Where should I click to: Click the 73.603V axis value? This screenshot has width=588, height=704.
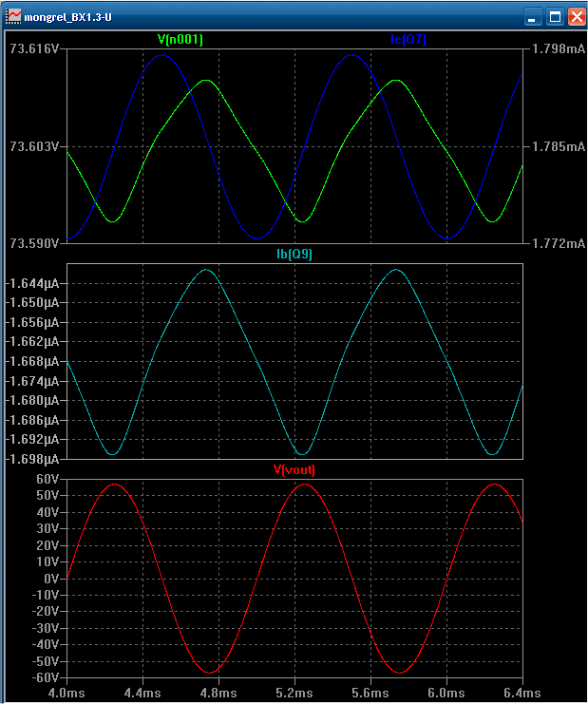pyautogui.click(x=34, y=146)
